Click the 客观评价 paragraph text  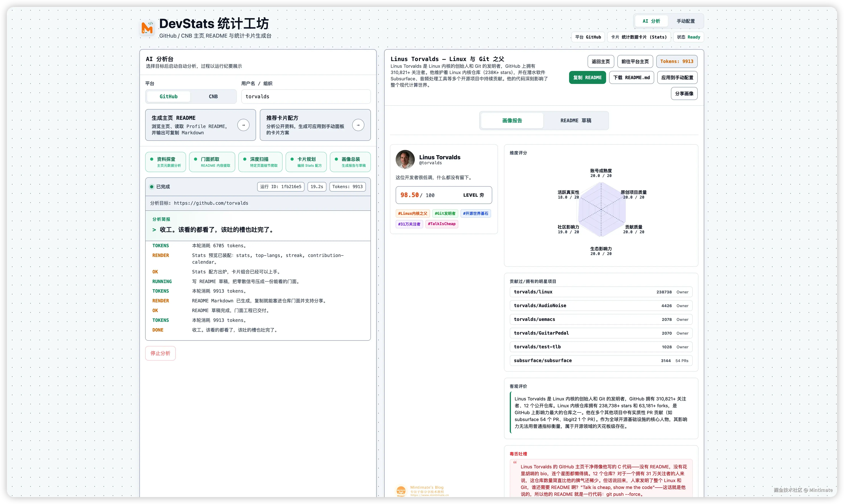coord(601,412)
